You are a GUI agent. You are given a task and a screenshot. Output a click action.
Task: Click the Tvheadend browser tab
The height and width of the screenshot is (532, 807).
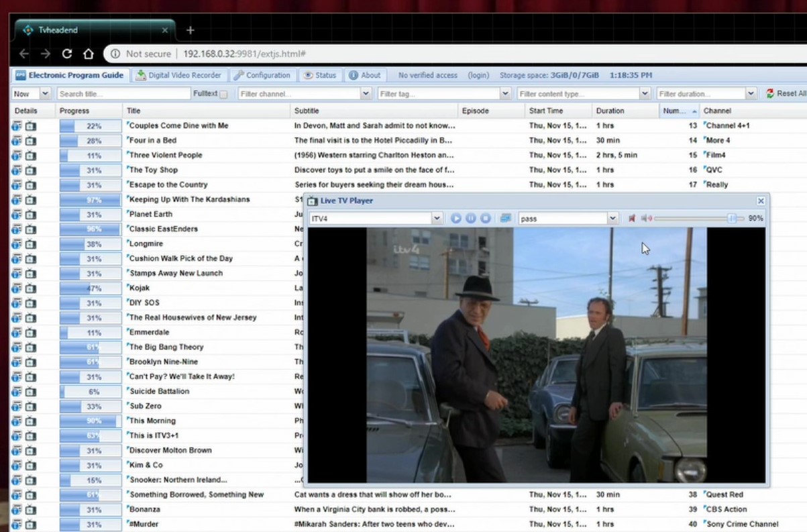[x=94, y=30]
